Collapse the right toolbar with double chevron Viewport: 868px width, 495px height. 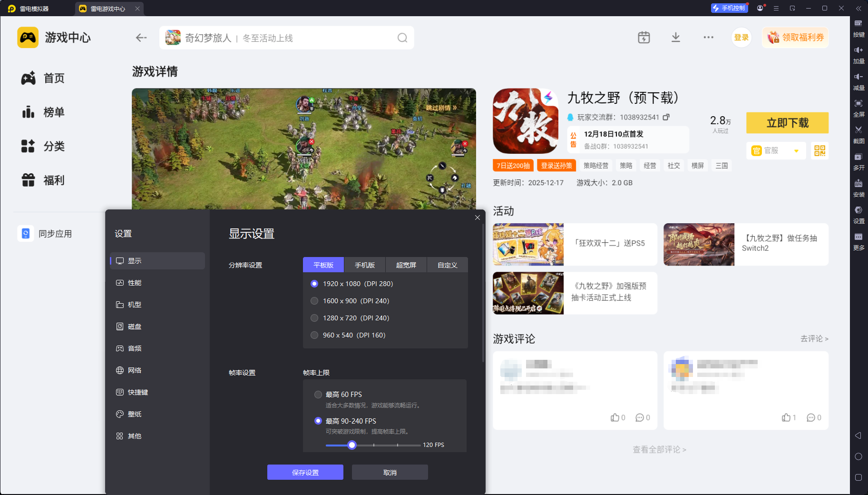point(858,9)
